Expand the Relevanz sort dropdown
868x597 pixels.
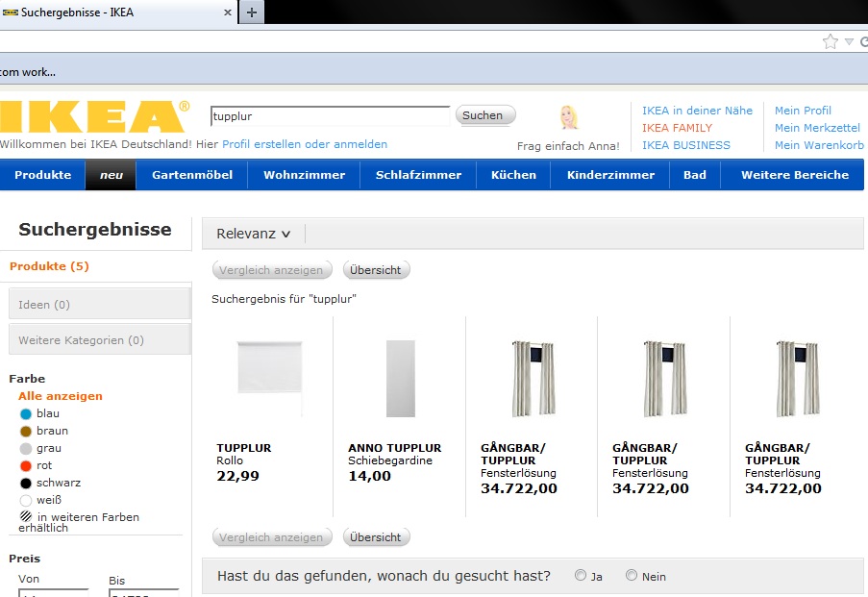pos(253,234)
